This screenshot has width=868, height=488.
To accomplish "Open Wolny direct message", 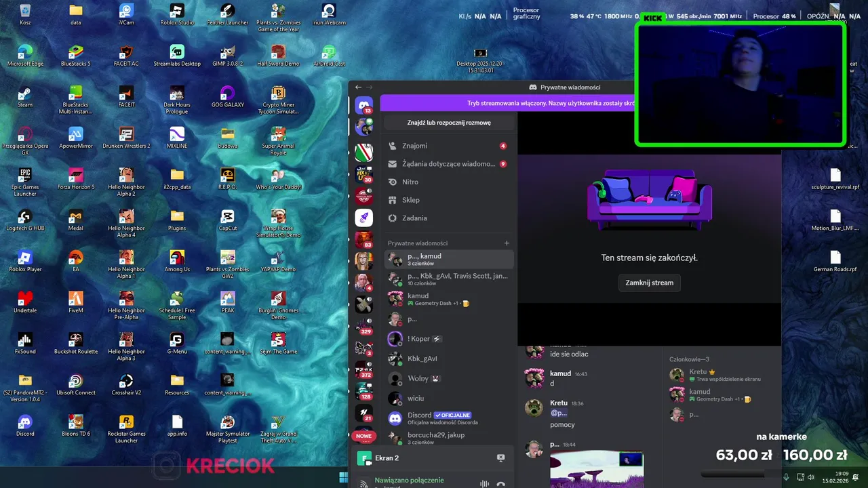I will 448,378.
